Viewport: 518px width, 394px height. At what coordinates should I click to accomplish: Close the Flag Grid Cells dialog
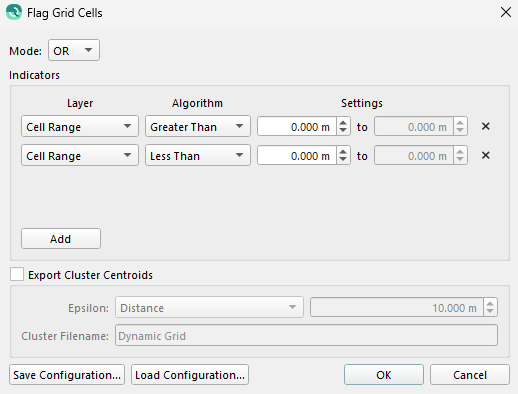click(x=506, y=12)
